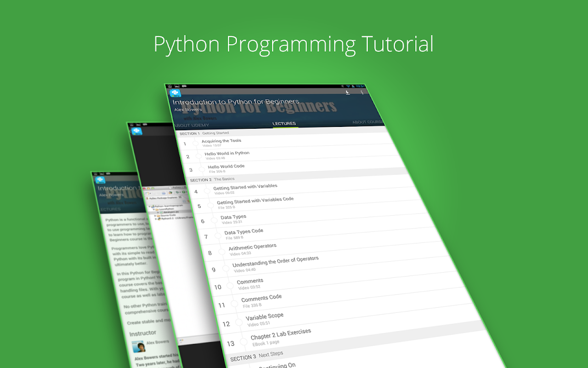Select the LECTURES tab in the left tablet
Screen dimensions: 588x368
point(110,209)
